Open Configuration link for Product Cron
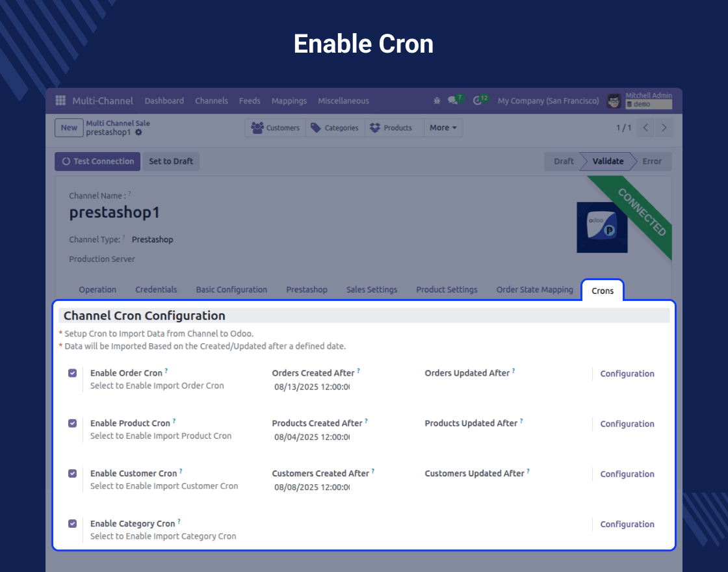The width and height of the screenshot is (728, 572). tap(627, 423)
